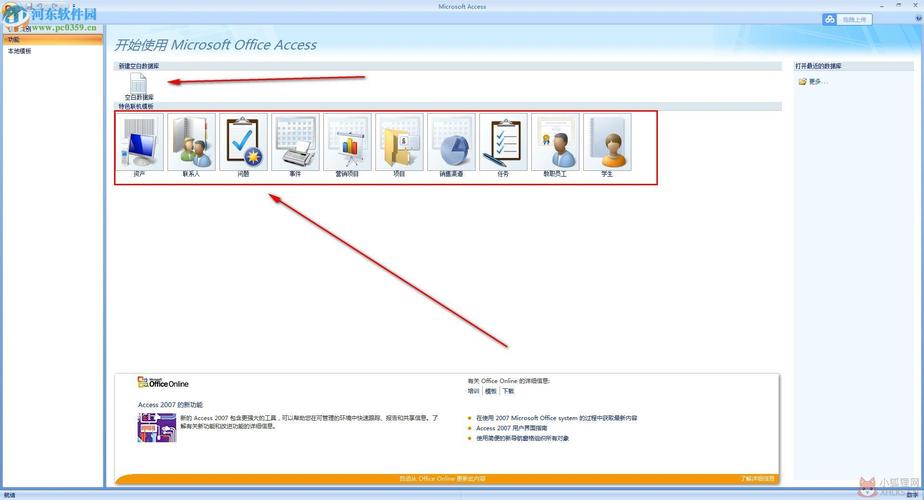Choose the 任务 tasks template
The width and height of the screenshot is (924, 500).
pyautogui.click(x=503, y=145)
